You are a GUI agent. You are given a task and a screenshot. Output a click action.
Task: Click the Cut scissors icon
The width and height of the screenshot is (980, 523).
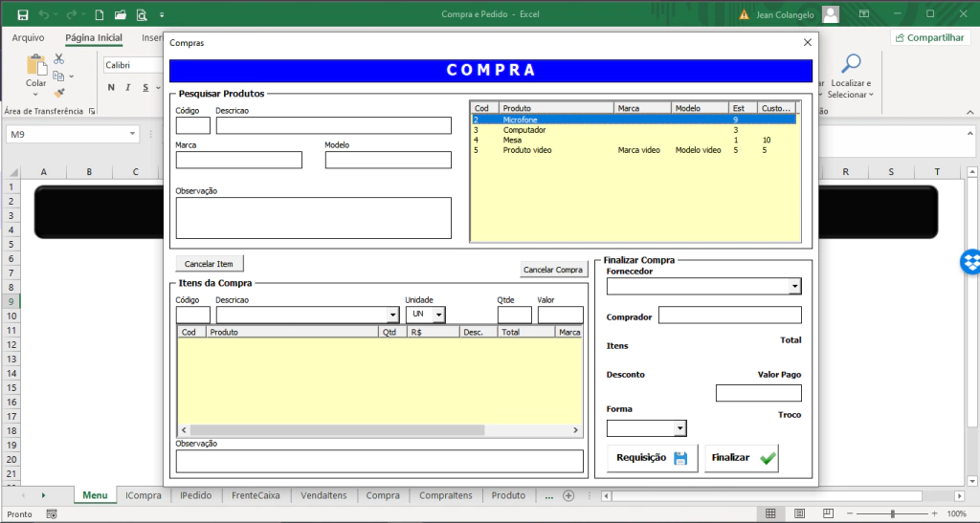pos(59,59)
